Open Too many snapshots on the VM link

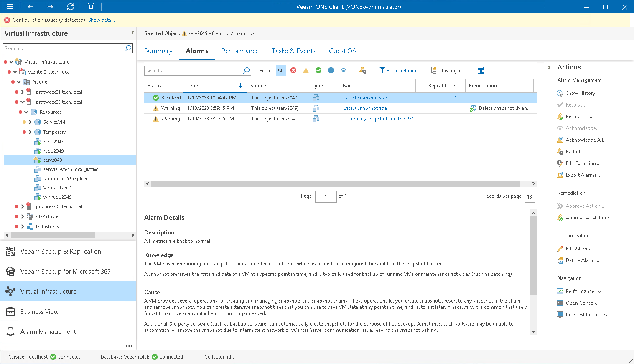point(378,119)
